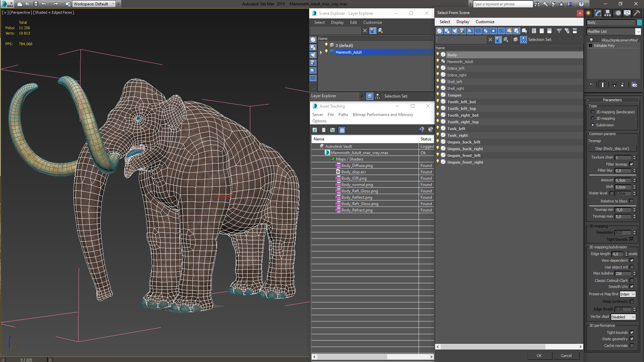
Task: Click the Body object color swatch
Action: coord(639,22)
